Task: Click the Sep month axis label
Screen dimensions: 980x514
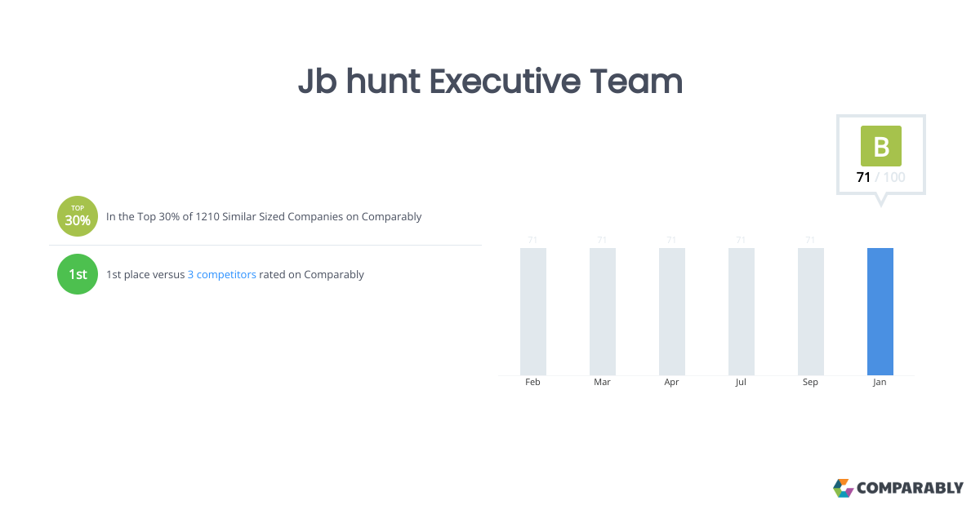Action: (810, 382)
